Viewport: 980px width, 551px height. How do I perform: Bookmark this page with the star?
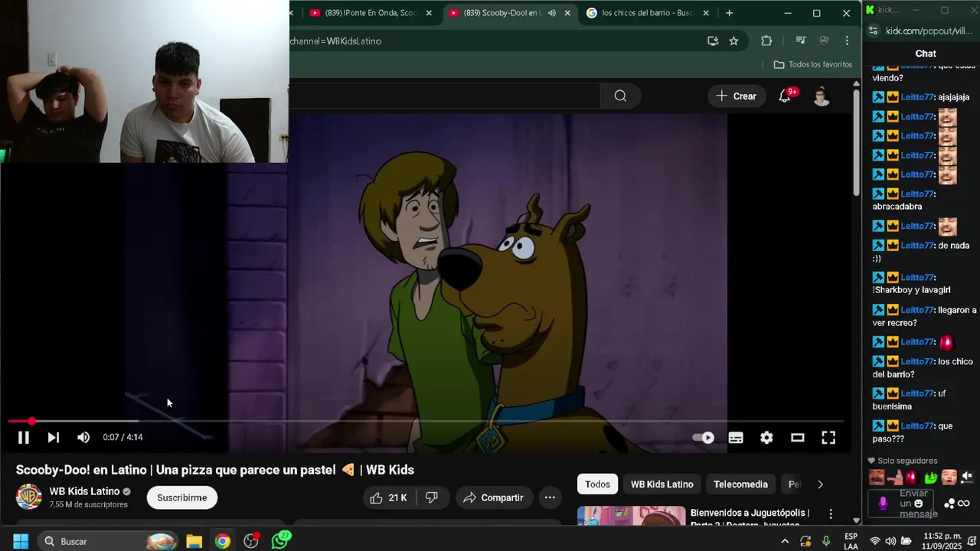[733, 41]
